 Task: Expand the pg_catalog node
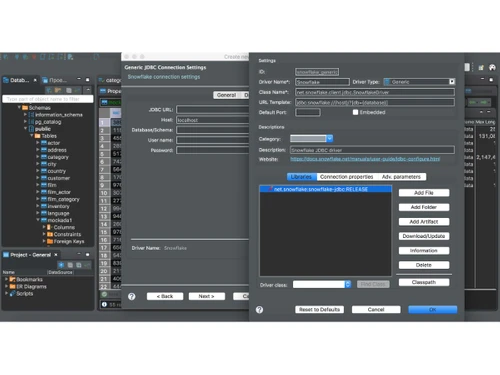coord(25,121)
